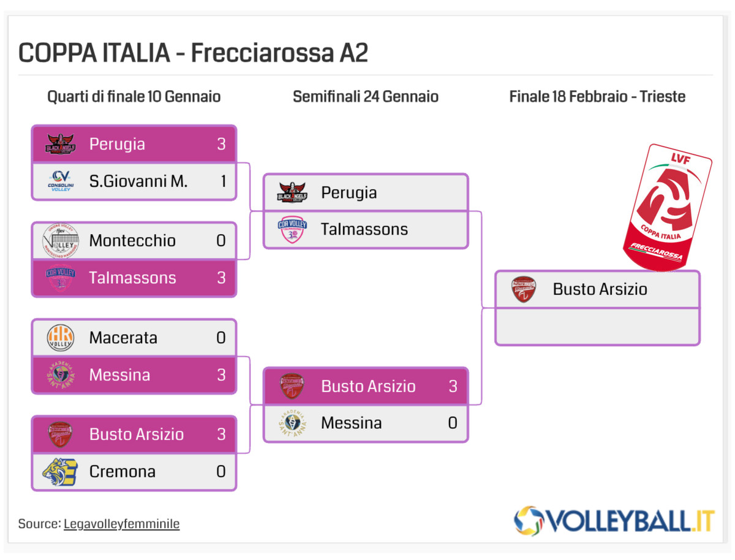This screenshot has width=735, height=560.
Task: Click the Cremona tiger logo
Action: (60, 472)
